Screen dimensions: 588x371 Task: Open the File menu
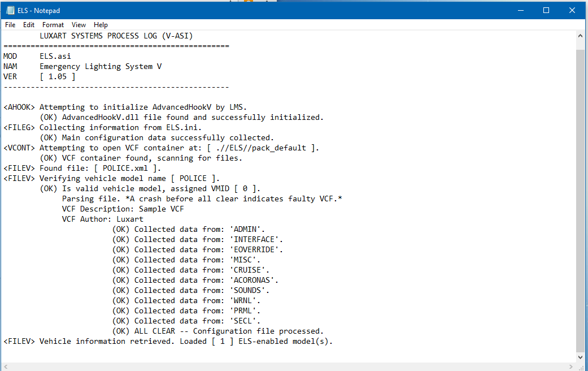pos(10,25)
